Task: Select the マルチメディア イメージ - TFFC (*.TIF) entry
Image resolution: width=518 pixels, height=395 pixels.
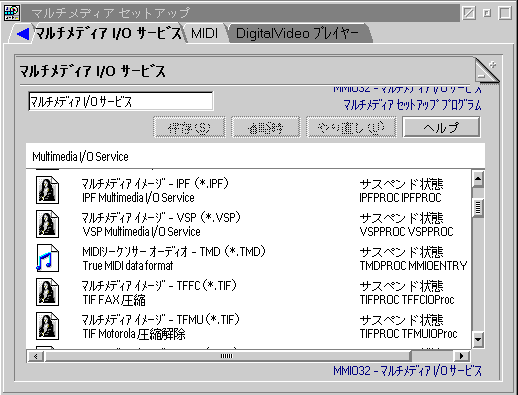Action: 159,286
